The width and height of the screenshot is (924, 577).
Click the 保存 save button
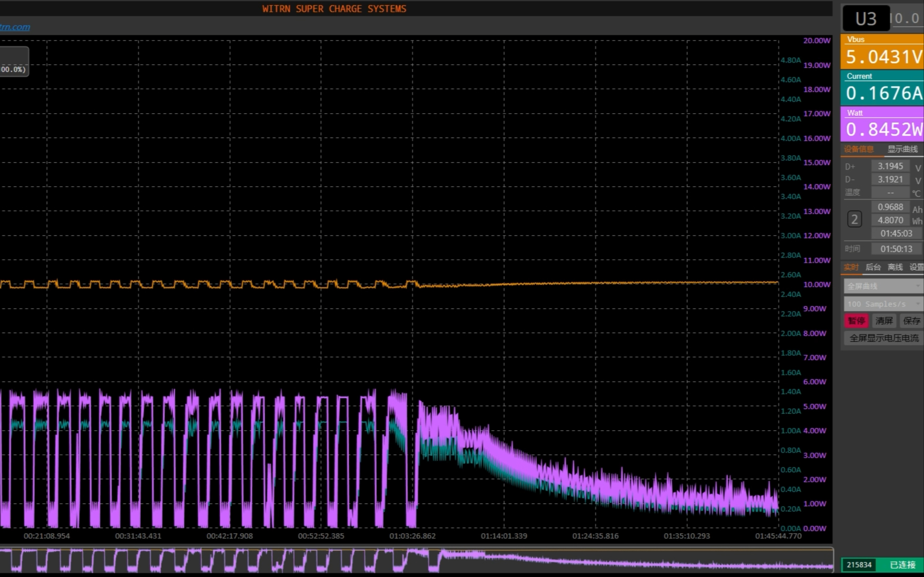click(911, 321)
